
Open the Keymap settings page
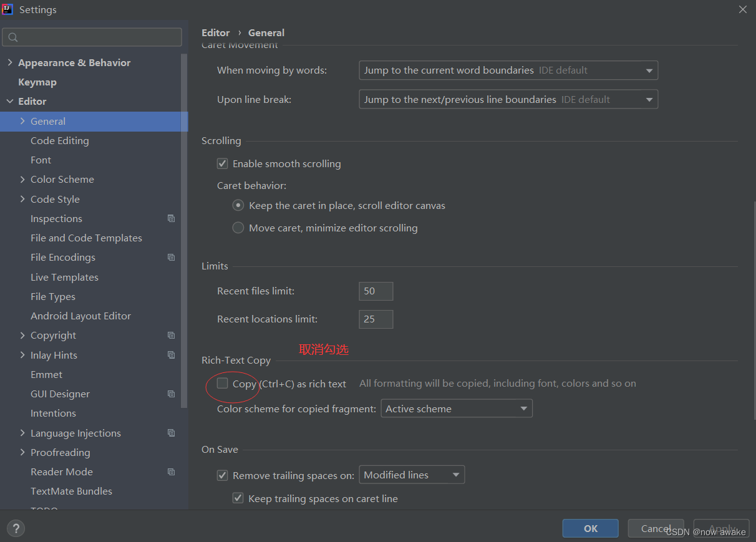37,82
